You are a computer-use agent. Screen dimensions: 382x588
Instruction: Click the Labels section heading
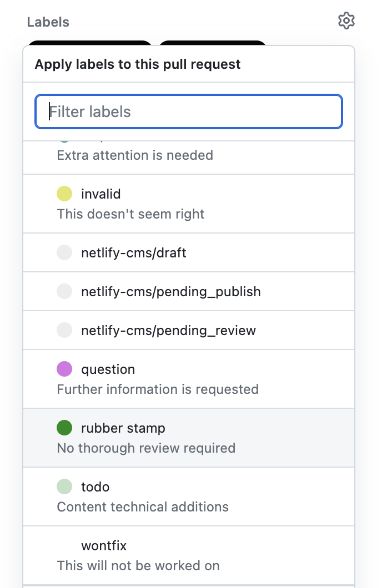point(48,22)
